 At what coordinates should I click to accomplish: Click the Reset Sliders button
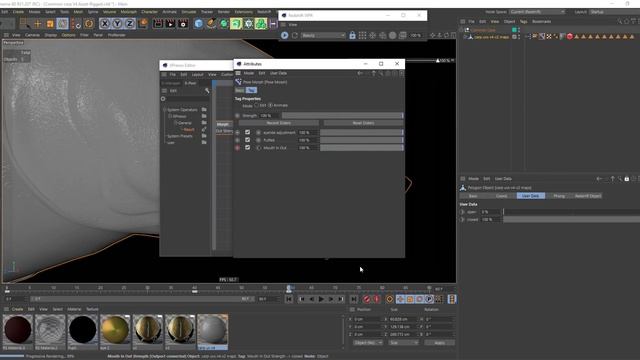[363, 123]
